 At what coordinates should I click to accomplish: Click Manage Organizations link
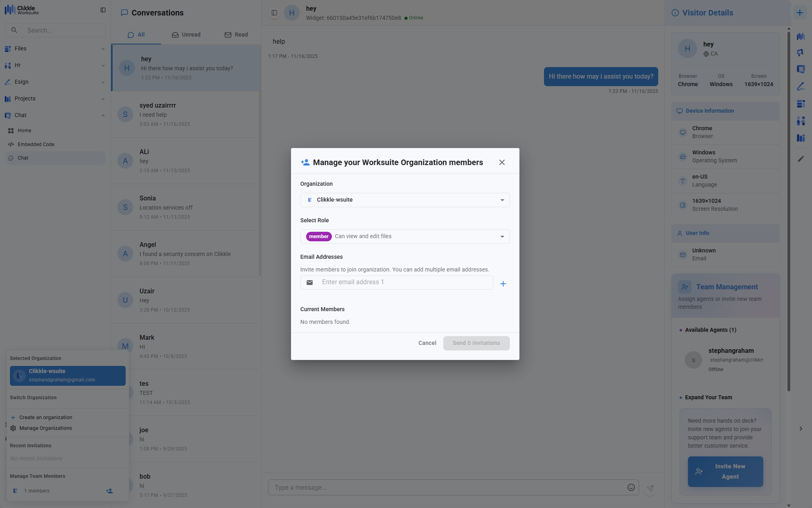(46, 428)
